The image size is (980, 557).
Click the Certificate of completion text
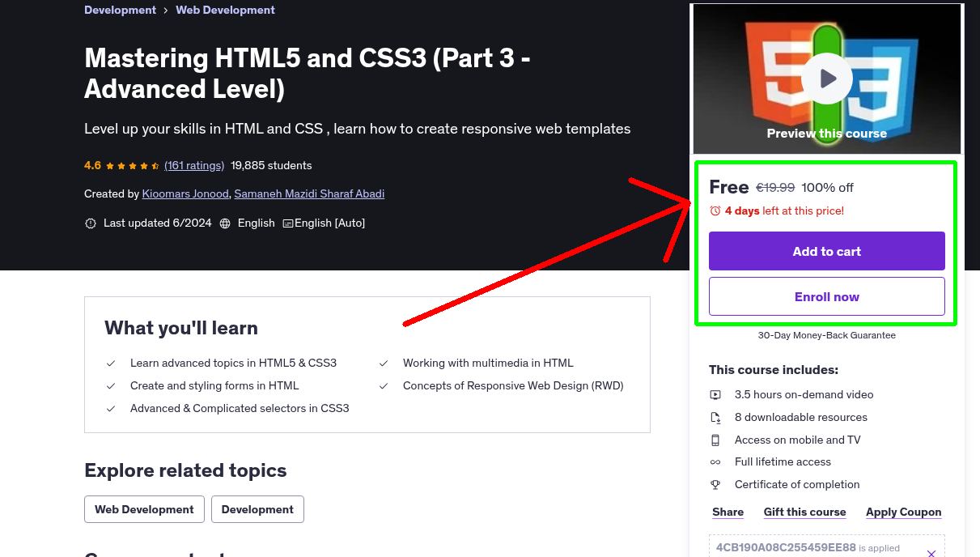[x=797, y=484]
